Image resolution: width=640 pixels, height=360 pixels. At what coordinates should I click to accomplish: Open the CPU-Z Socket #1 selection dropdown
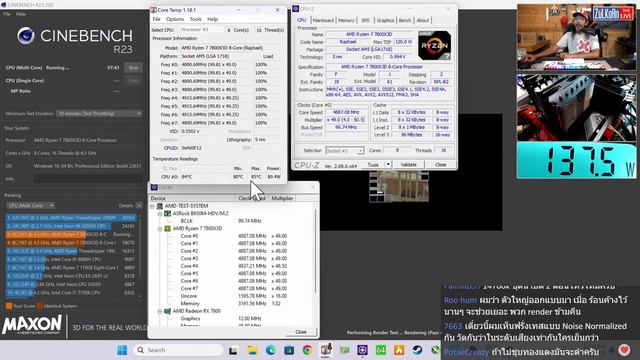[344, 151]
